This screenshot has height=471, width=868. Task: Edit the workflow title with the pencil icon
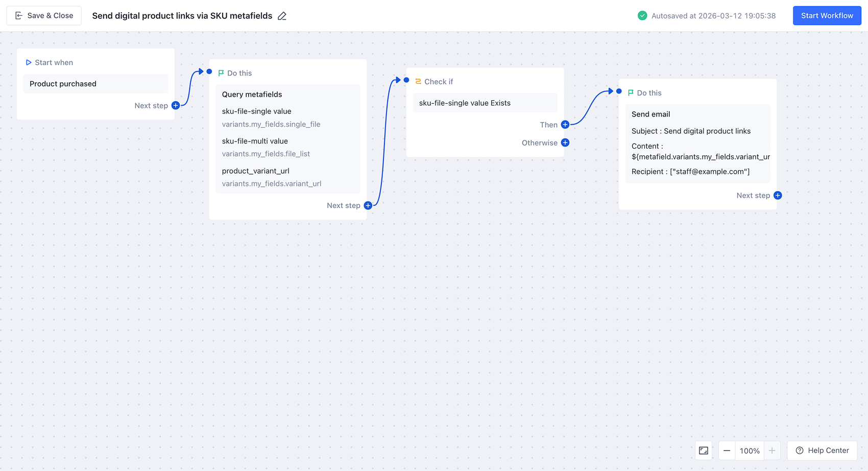click(x=282, y=16)
